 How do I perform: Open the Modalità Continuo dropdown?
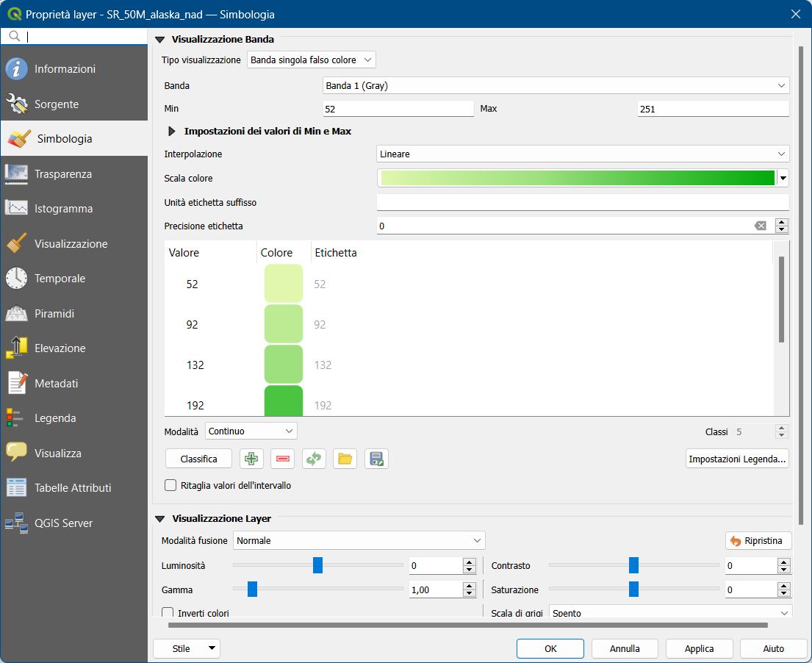click(251, 431)
